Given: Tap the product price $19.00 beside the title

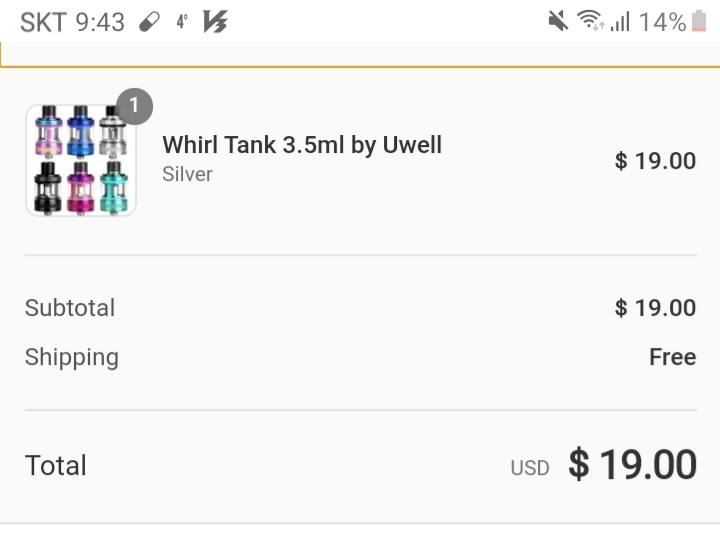Looking at the screenshot, I should coord(655,161).
